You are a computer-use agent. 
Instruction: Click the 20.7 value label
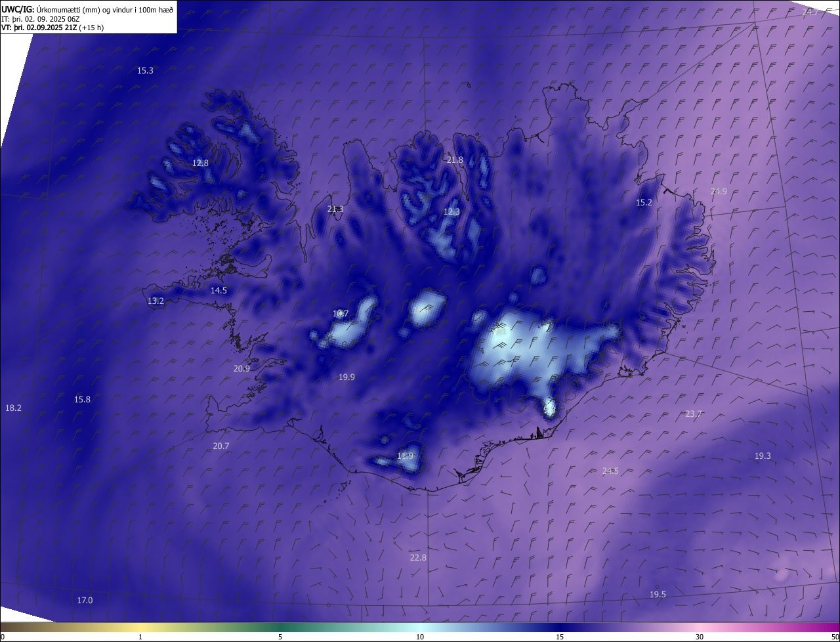click(221, 446)
